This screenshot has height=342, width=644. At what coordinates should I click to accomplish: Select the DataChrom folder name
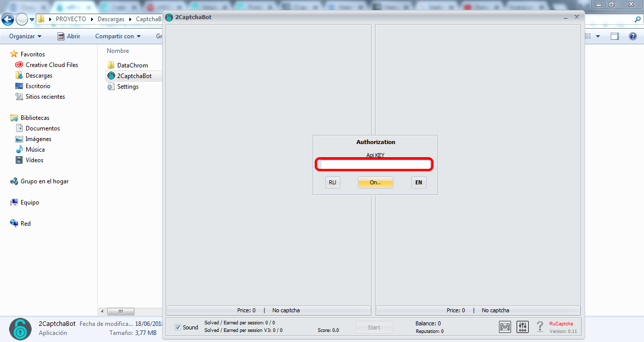[x=132, y=65]
